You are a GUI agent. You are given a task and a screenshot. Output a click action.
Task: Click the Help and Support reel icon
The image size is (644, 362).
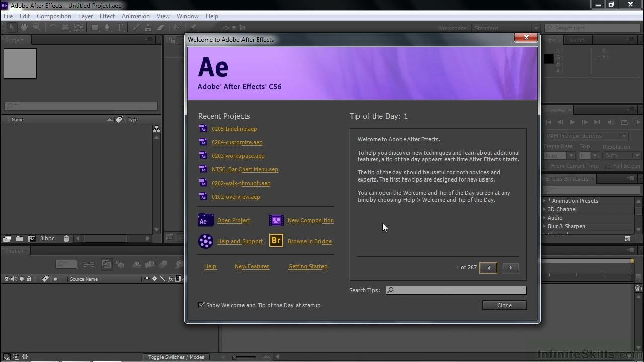click(206, 241)
